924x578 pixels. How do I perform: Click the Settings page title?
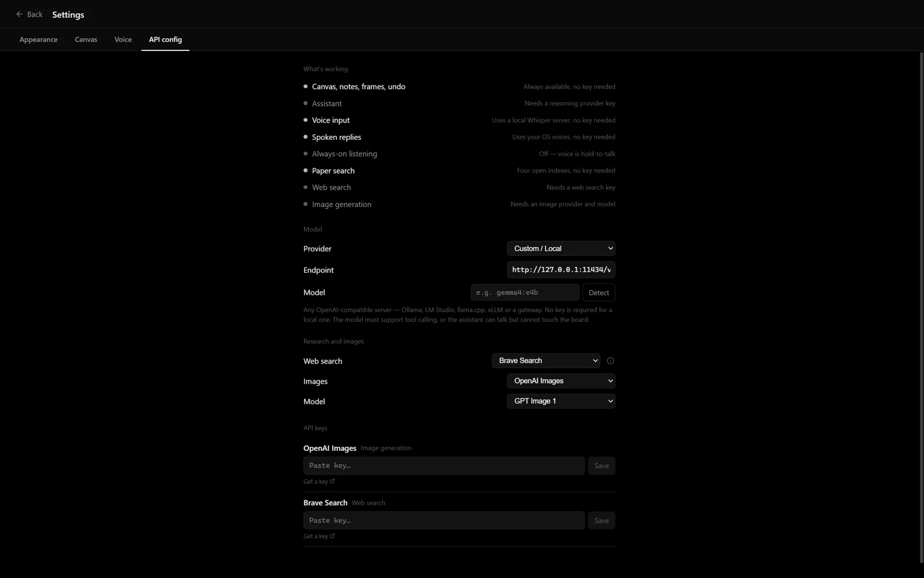68,14
